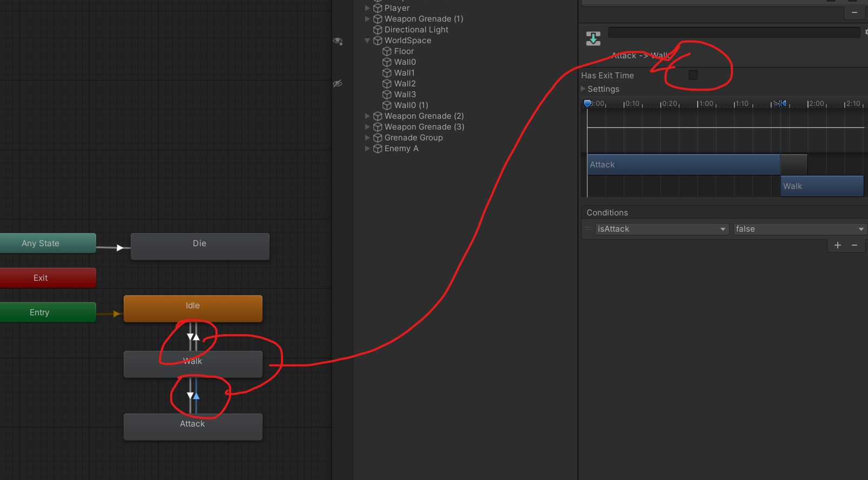Click the animator transition icon in Inspector
Image resolution: width=868 pixels, height=480 pixels.
pyautogui.click(x=593, y=39)
